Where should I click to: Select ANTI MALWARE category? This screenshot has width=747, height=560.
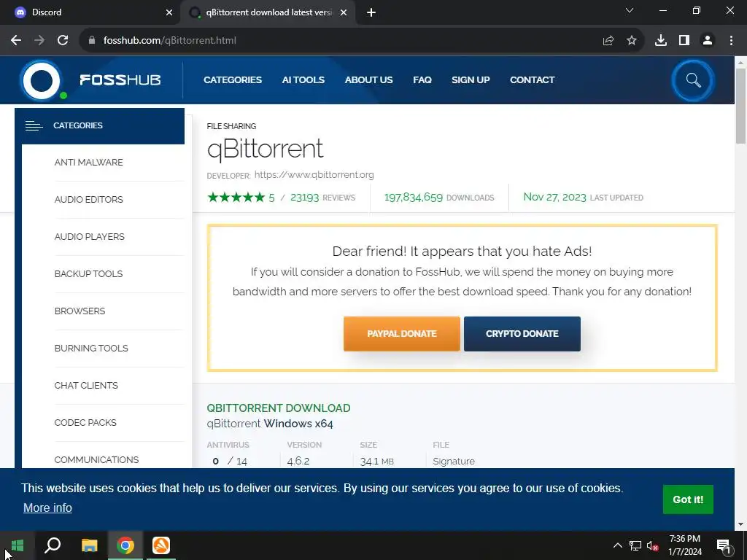(x=88, y=163)
